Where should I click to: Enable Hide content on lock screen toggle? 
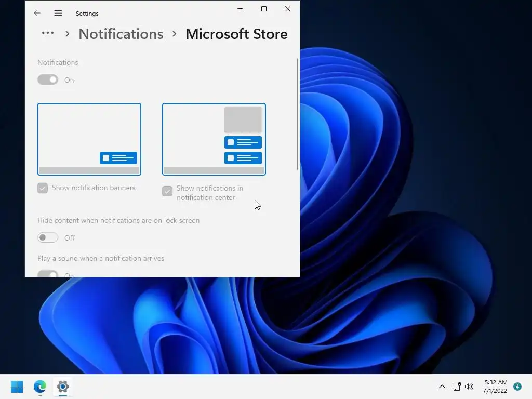pos(48,237)
